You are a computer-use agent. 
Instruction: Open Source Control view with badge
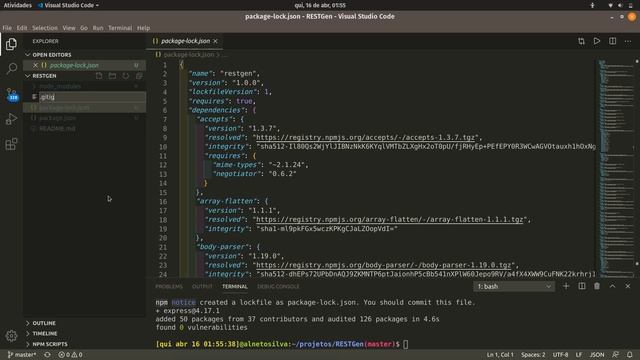11,94
